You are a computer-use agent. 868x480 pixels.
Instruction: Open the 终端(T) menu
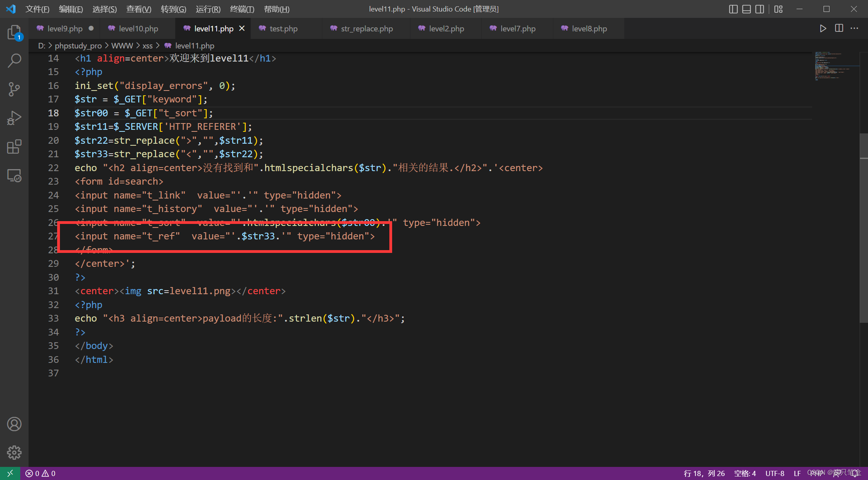pyautogui.click(x=242, y=9)
